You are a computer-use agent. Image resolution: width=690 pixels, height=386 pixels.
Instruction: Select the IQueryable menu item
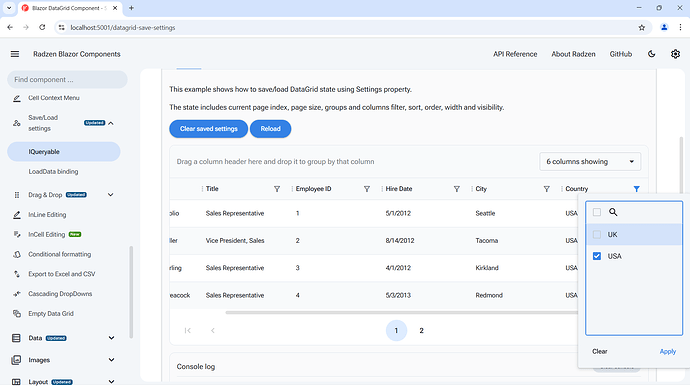(64, 152)
